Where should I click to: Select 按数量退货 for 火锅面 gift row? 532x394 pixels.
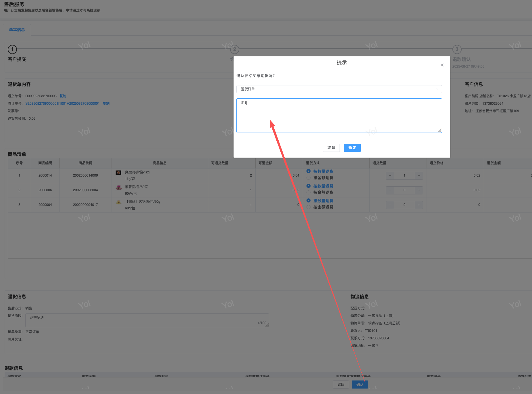[320, 201]
